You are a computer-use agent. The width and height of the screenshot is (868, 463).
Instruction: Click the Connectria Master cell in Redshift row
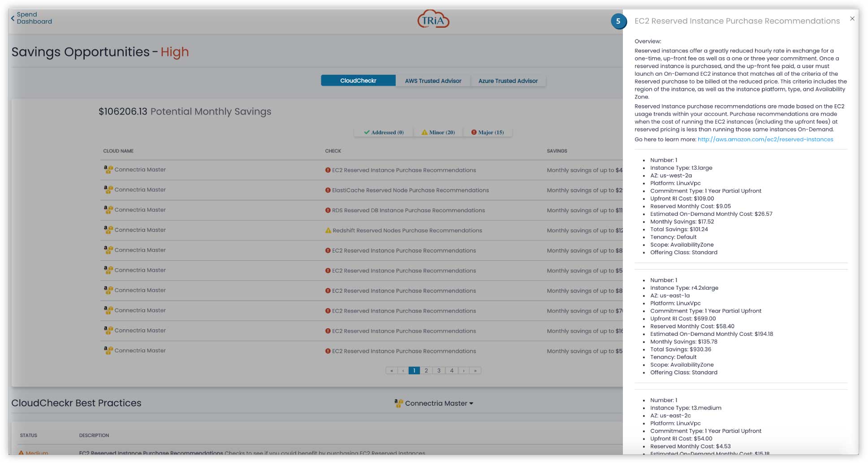[x=140, y=230]
